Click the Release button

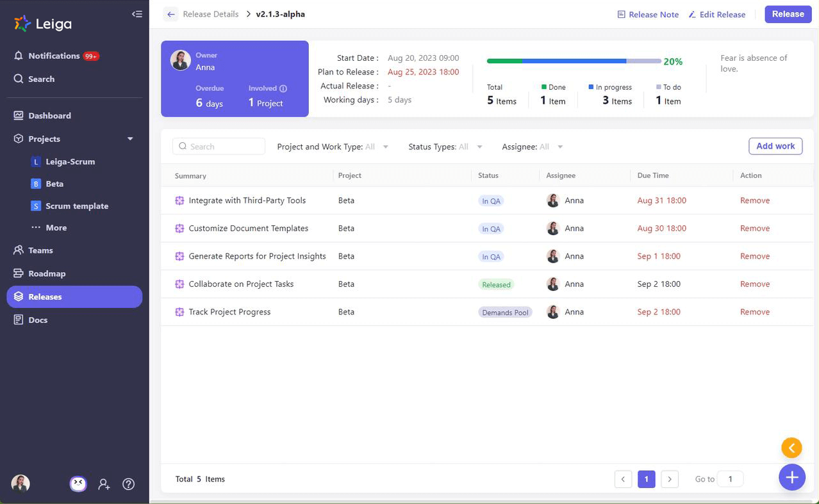coord(788,13)
